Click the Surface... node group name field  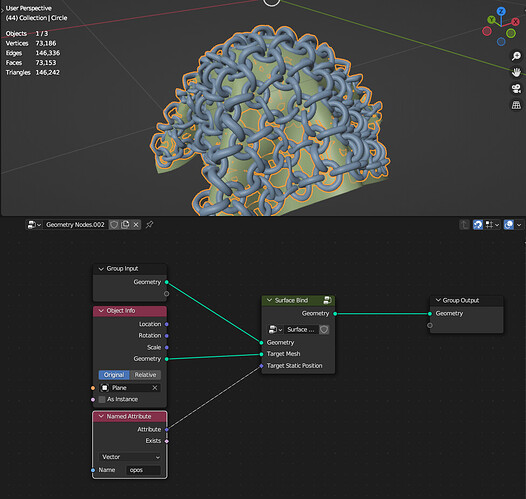point(301,330)
